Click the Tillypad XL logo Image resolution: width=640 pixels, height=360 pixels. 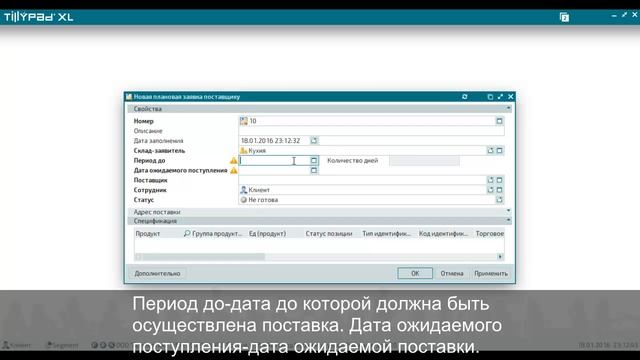tap(38, 17)
